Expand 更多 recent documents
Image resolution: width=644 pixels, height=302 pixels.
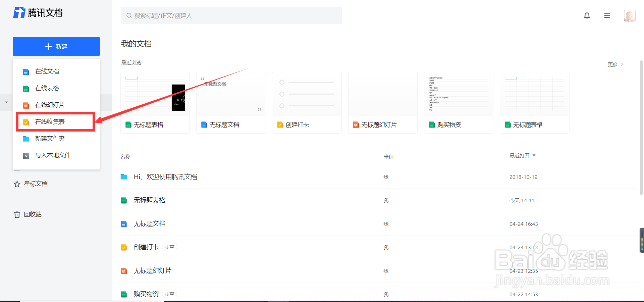[x=616, y=64]
